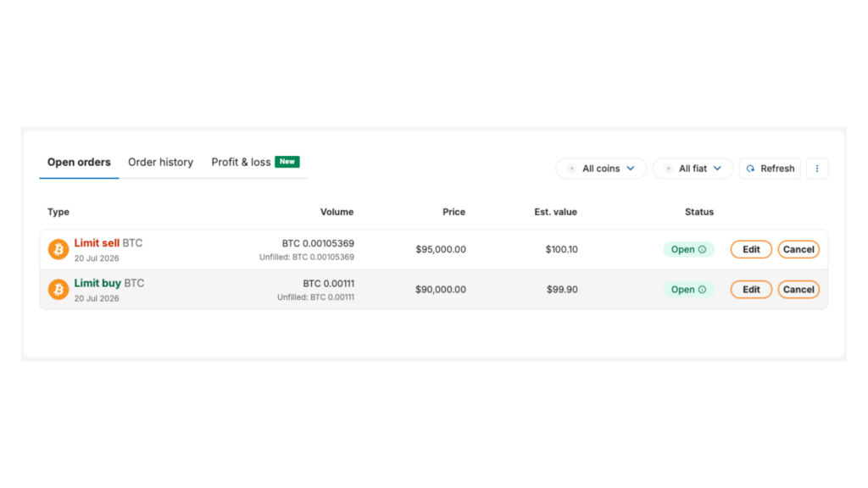Click the BTC 0.00111 volume value
The width and height of the screenshot is (868, 488).
click(328, 284)
